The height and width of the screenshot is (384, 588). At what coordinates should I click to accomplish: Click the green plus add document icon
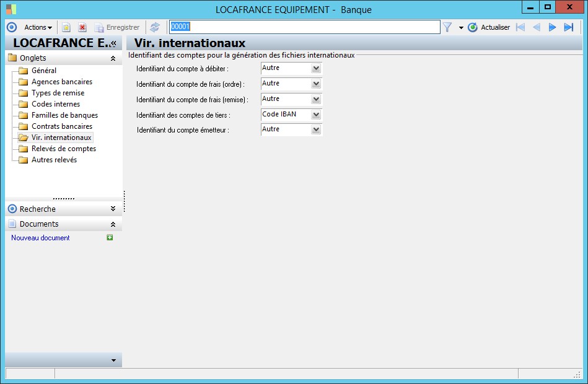(x=110, y=237)
